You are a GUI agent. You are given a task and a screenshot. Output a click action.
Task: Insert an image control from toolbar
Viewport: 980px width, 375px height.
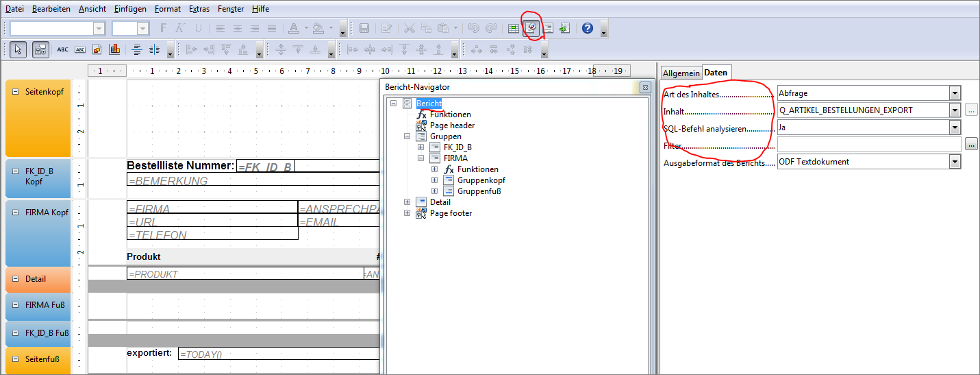[x=97, y=49]
